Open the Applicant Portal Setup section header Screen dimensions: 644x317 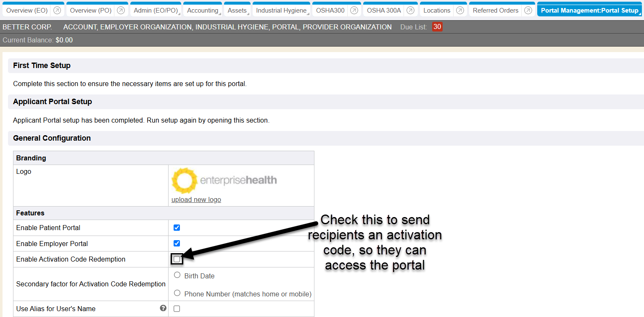53,102
